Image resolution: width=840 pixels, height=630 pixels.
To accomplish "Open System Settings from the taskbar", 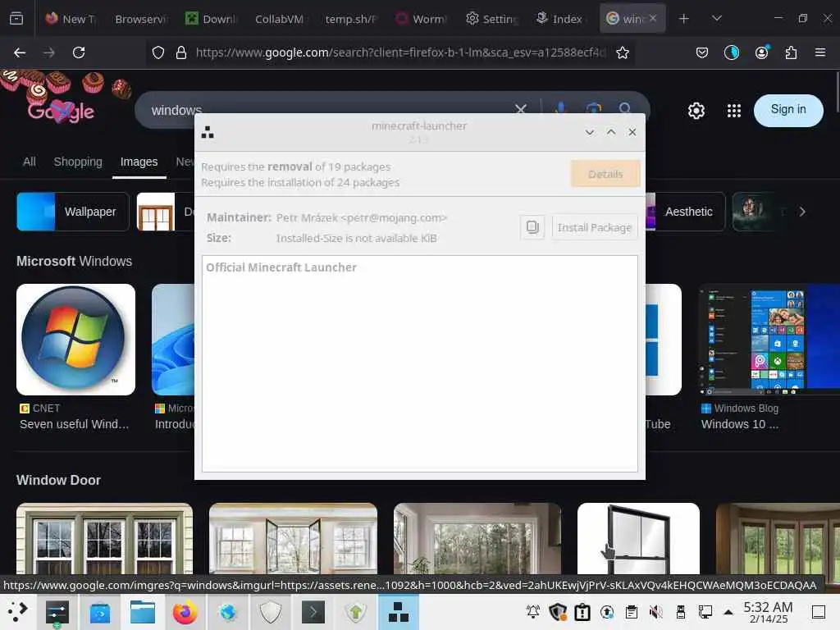I will pos(57,612).
